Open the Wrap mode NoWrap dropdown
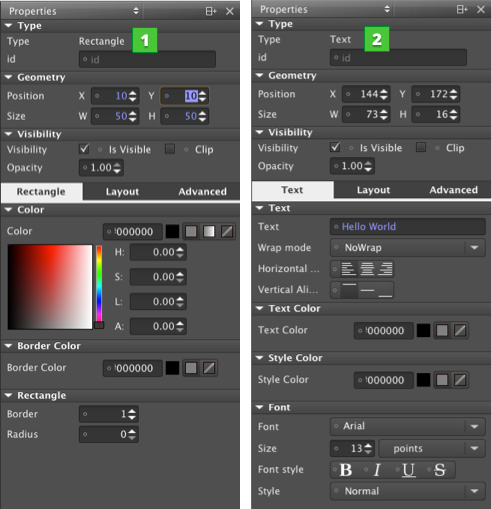This screenshot has height=509, width=492. [407, 248]
